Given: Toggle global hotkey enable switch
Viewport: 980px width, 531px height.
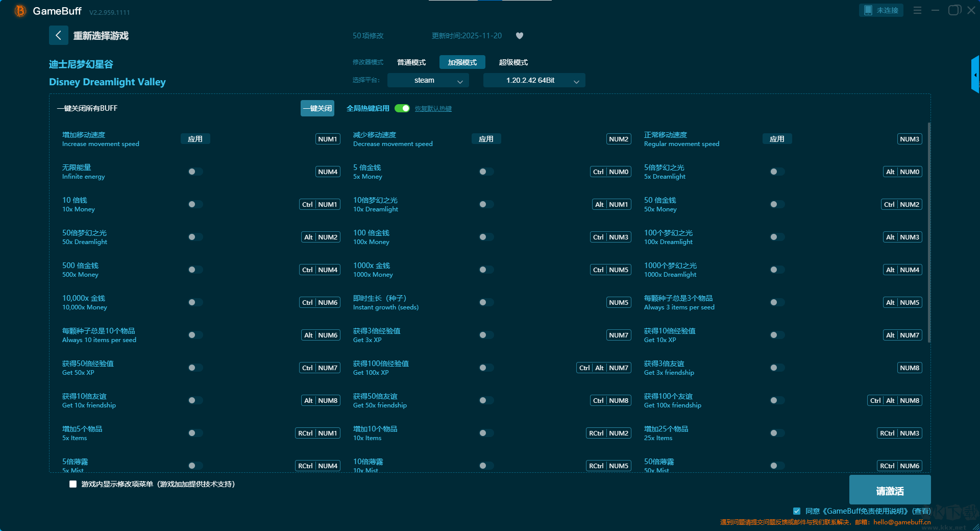Looking at the screenshot, I should (402, 108).
